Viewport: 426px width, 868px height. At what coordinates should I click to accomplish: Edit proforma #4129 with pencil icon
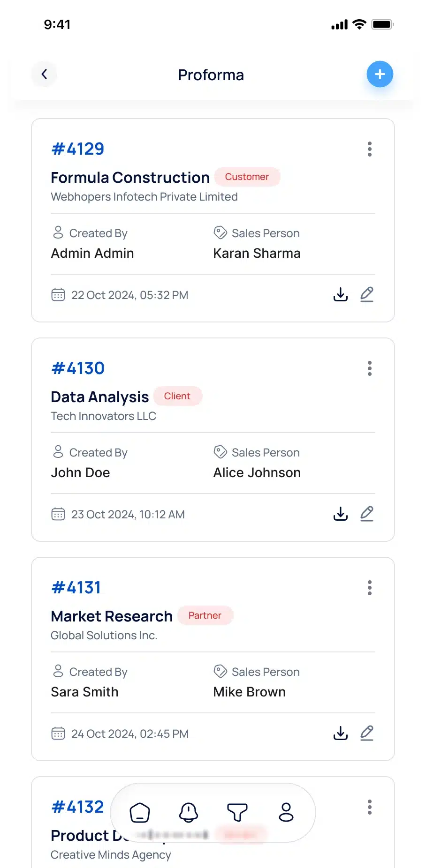(x=367, y=294)
